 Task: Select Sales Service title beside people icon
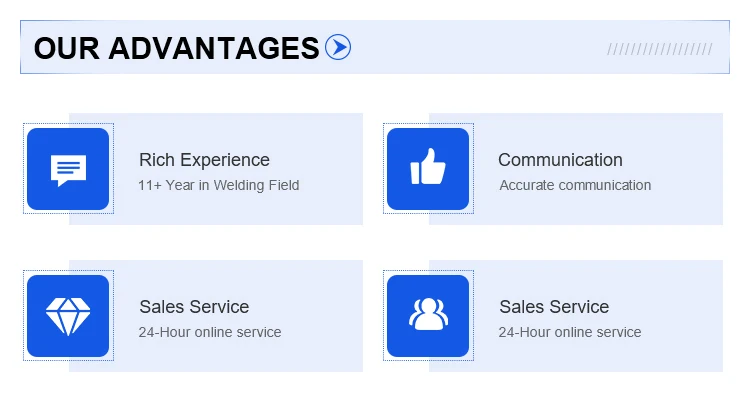554,307
